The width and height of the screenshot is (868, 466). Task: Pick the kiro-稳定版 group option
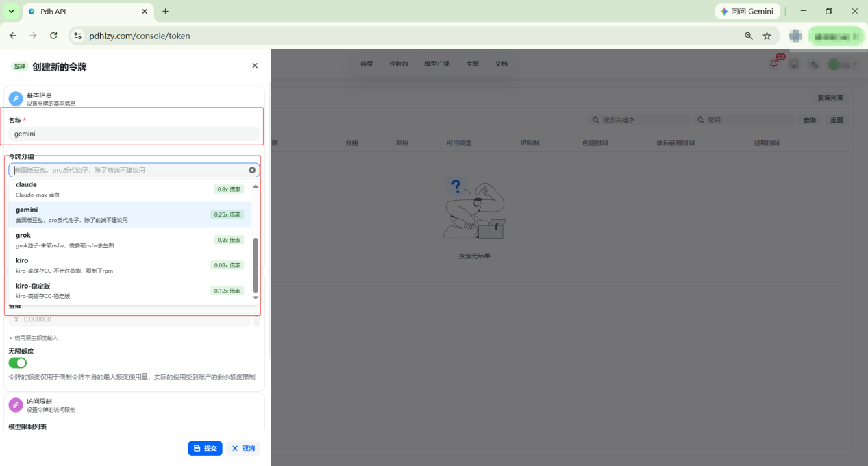(x=130, y=291)
